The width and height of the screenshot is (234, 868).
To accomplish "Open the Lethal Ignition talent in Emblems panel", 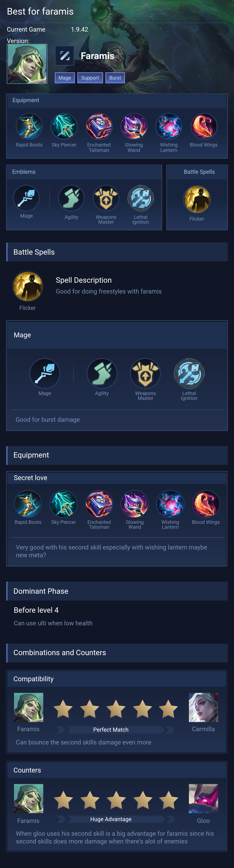I will tap(140, 198).
